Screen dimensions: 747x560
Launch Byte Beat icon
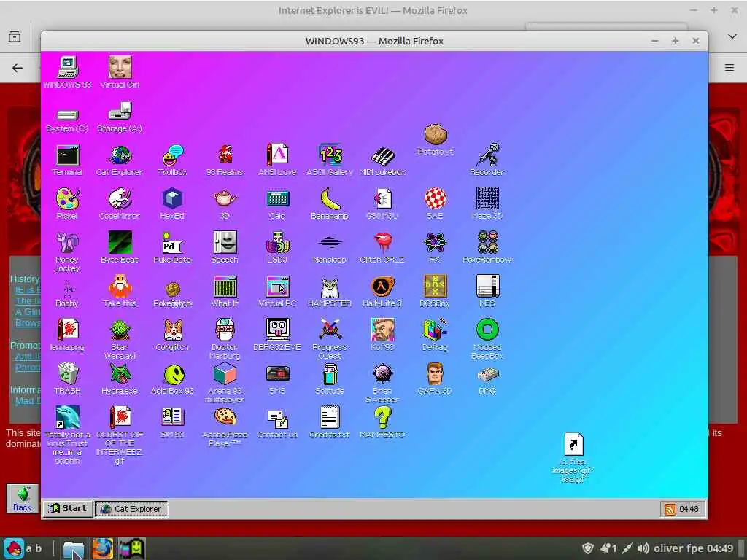click(x=120, y=243)
